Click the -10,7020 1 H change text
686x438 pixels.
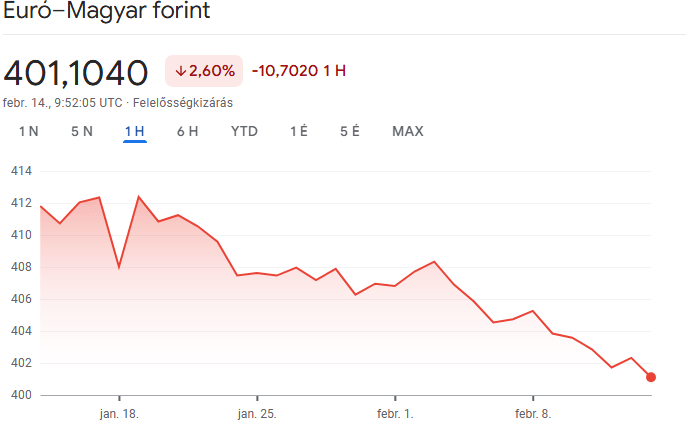[x=299, y=71]
